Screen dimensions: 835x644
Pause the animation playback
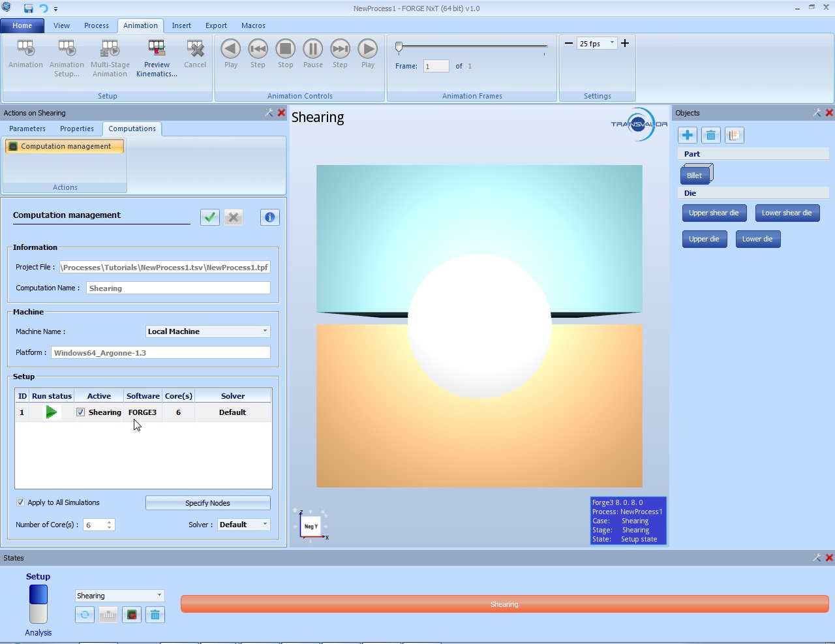point(313,49)
